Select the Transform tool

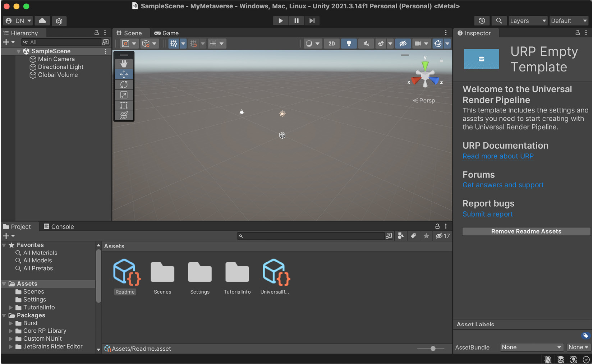124,115
